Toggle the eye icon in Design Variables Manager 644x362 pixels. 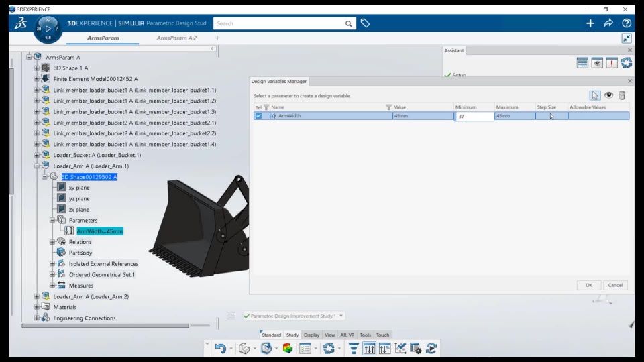pyautogui.click(x=608, y=95)
